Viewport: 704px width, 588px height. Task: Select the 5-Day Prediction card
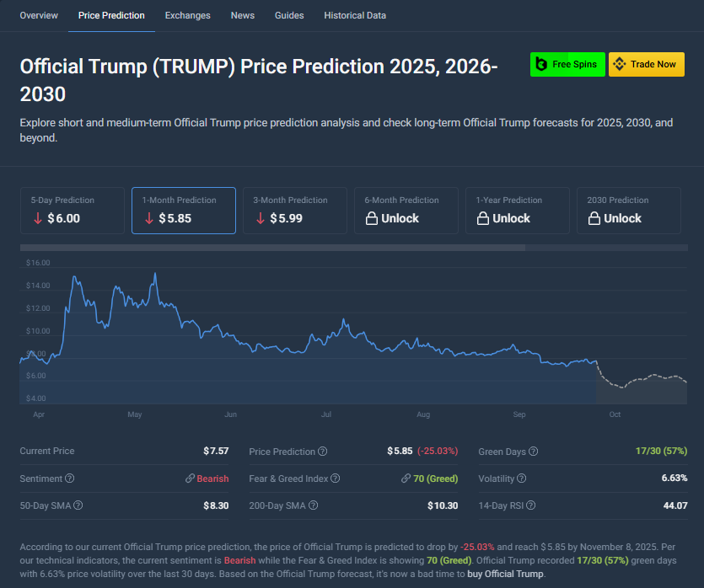tap(72, 211)
